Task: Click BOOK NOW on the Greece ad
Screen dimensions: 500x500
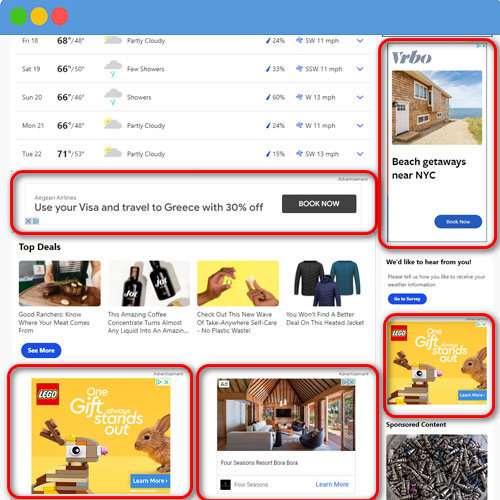Action: point(319,204)
